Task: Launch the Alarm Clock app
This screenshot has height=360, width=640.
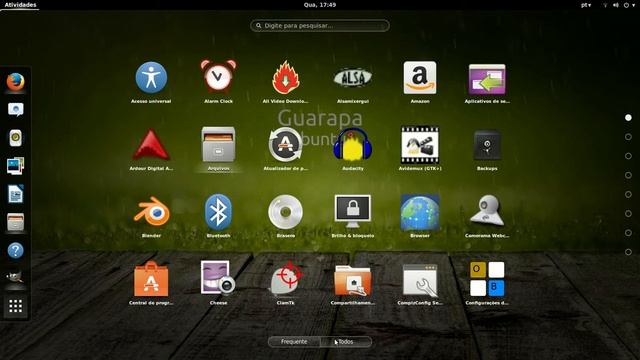Action: (x=218, y=77)
